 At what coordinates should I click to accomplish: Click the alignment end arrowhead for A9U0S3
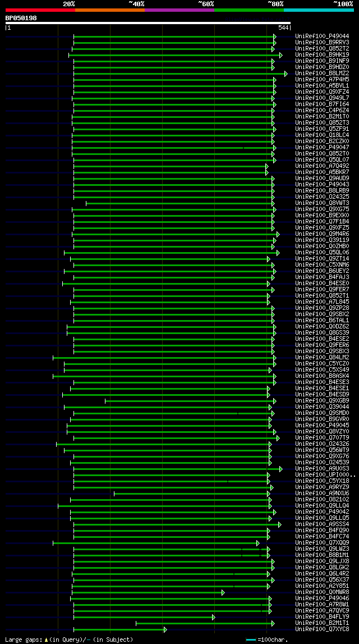pos(281,469)
